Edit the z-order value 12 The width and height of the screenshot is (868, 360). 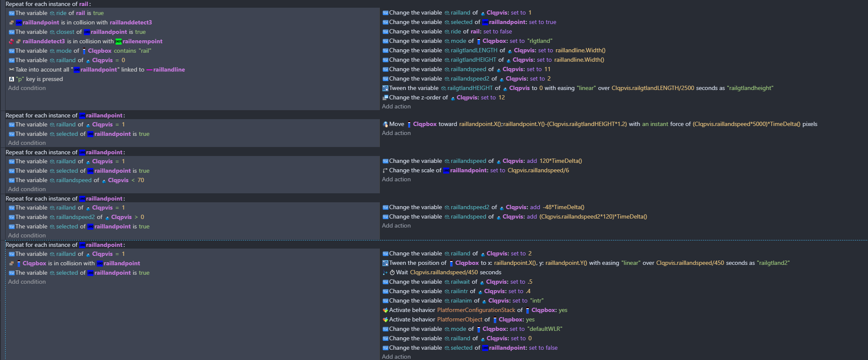(501, 98)
